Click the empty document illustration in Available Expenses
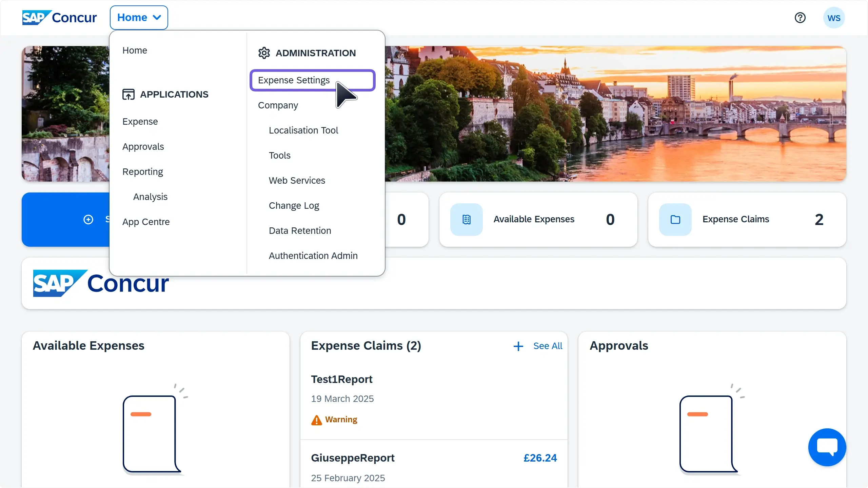 tap(155, 429)
